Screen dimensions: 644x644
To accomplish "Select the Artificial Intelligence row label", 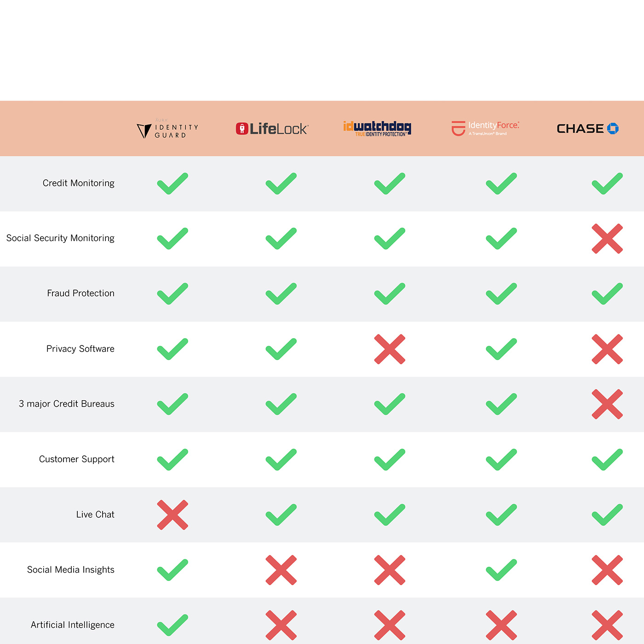I will (73, 625).
